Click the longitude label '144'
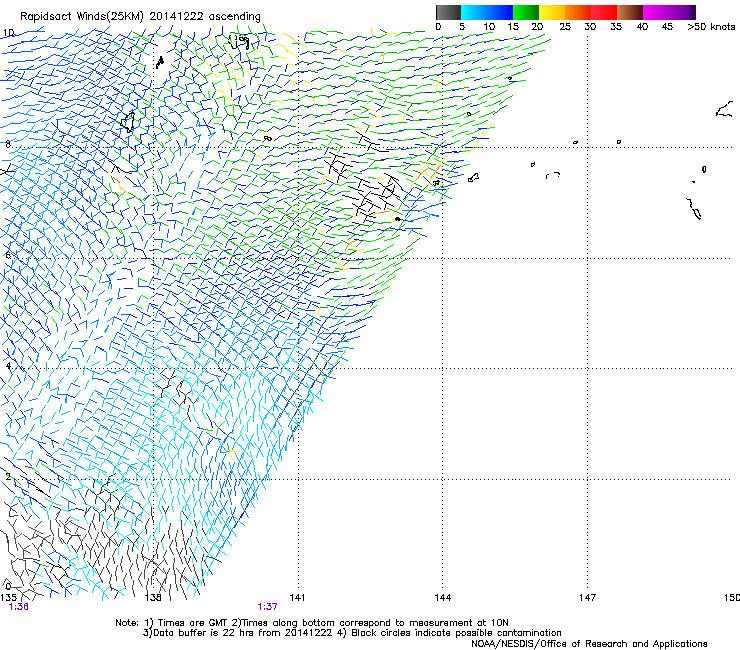The image size is (740, 650). point(443,598)
